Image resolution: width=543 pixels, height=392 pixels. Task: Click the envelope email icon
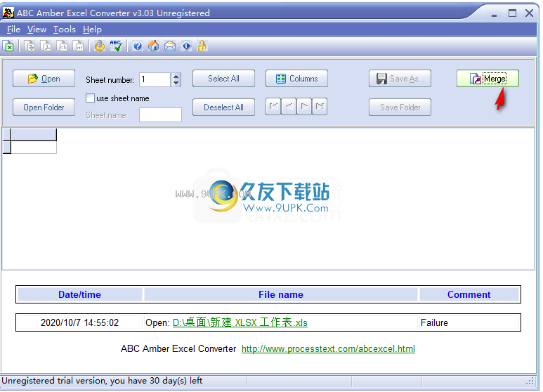pos(170,46)
